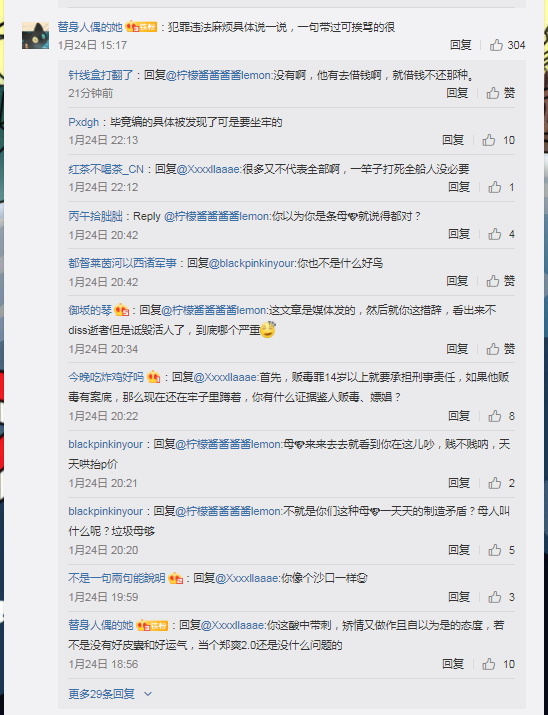Thumbs-up the 1月24日 20:20 blackpinkinyour reply
The height and width of the screenshot is (715, 548).
pos(501,550)
